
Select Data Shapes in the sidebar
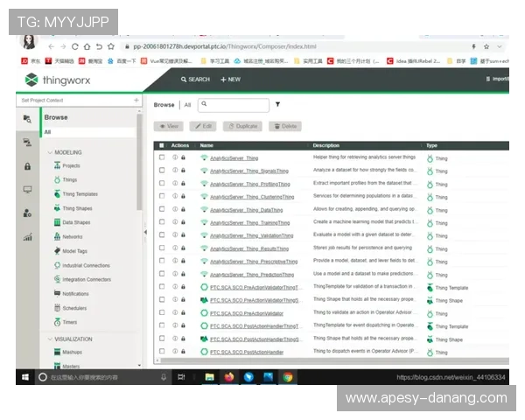coord(77,222)
